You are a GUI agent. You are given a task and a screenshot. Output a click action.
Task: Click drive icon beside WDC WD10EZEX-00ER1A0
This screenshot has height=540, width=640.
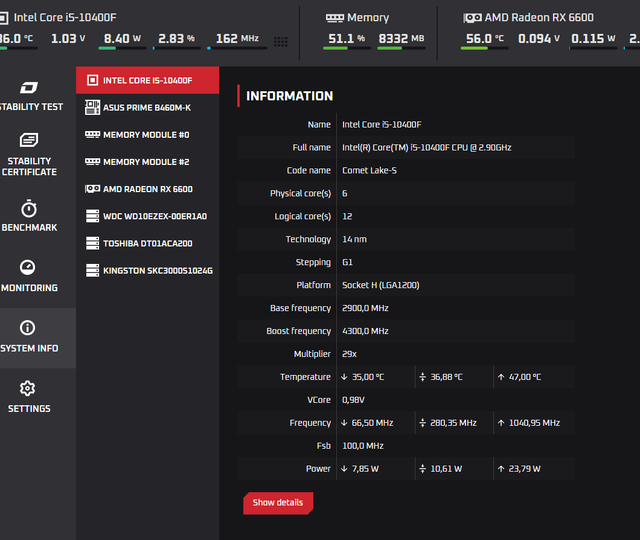click(x=92, y=216)
